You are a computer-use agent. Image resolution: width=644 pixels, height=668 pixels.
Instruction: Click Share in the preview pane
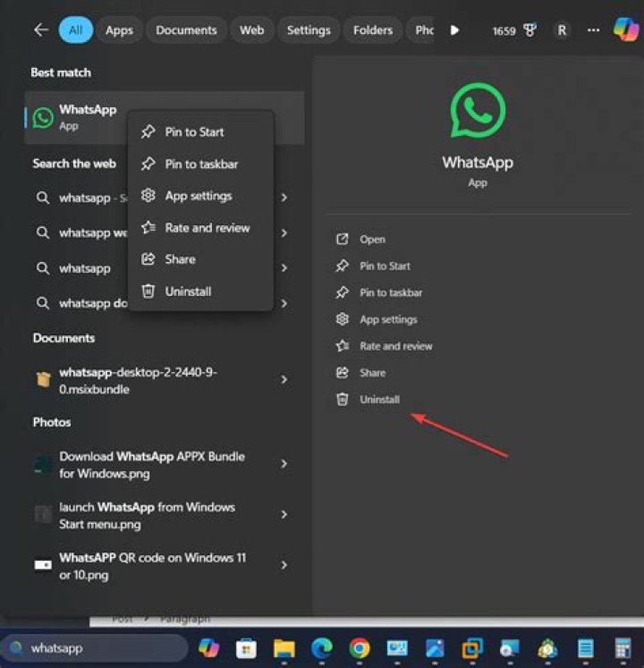click(x=361, y=373)
